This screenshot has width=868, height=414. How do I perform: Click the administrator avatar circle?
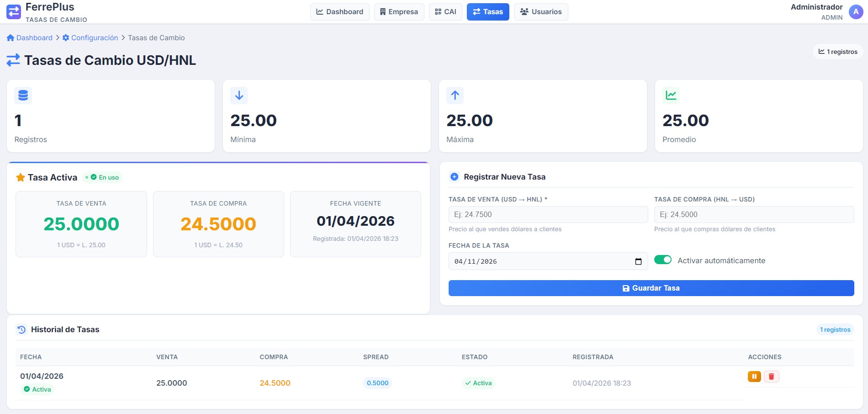click(x=856, y=12)
